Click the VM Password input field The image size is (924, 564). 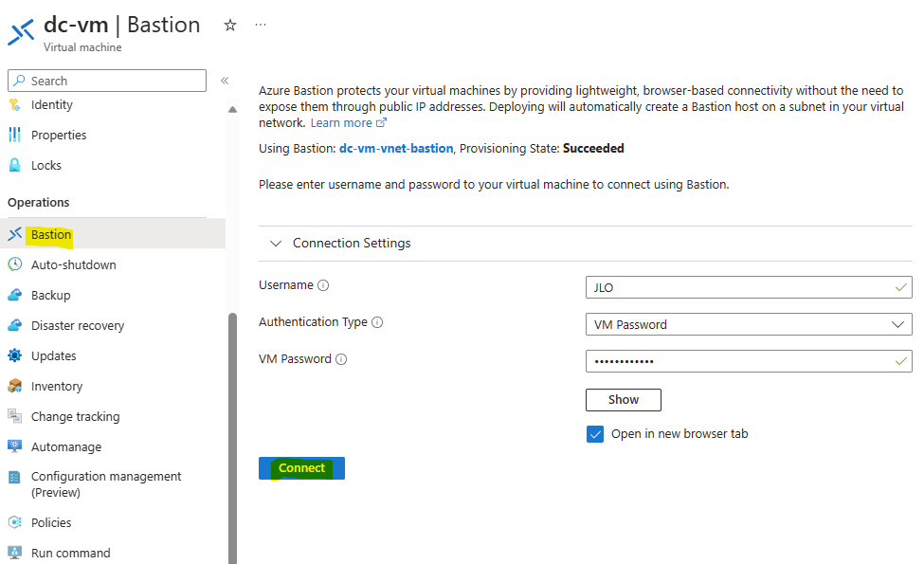point(749,361)
